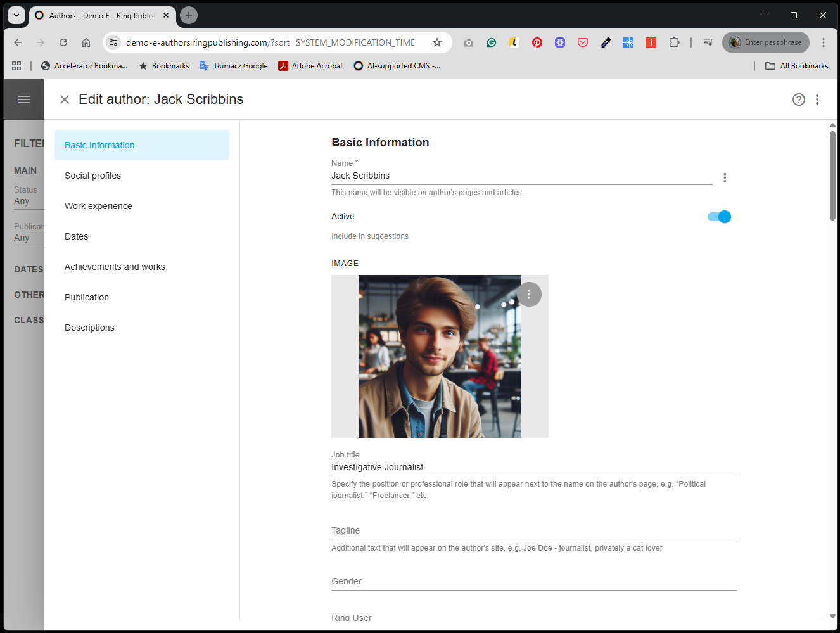
Task: Click the author portrait image thumbnail
Action: point(439,356)
